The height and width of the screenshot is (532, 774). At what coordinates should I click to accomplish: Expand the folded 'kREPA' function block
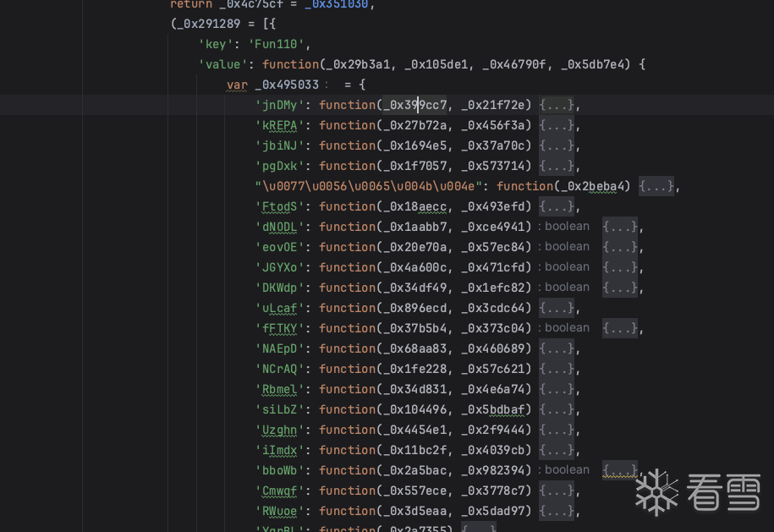[557, 125]
